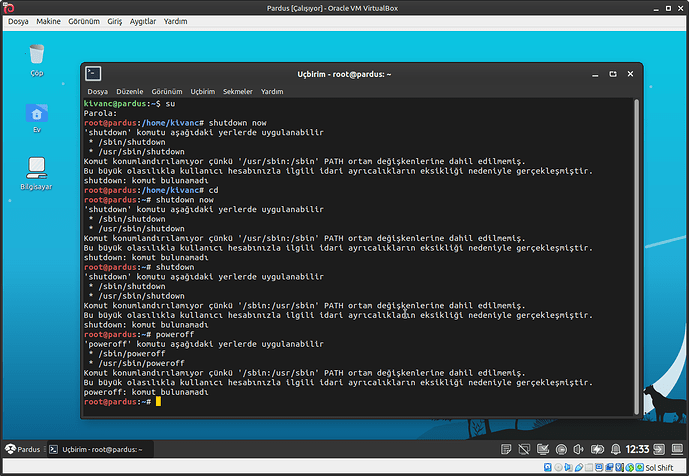Open the terminal's Düzenle menu
Image resolution: width=689 pixels, height=476 pixels.
pyautogui.click(x=130, y=91)
